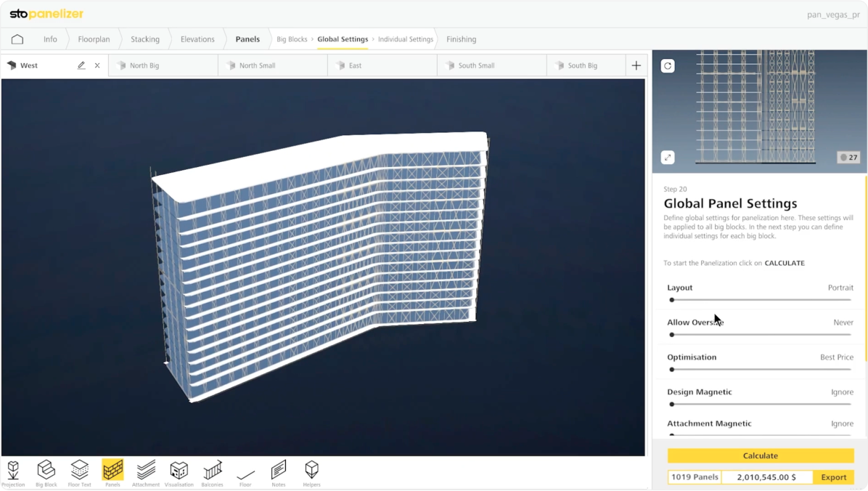Reset the preview with refresh icon
The image size is (868, 491).
[x=668, y=66]
